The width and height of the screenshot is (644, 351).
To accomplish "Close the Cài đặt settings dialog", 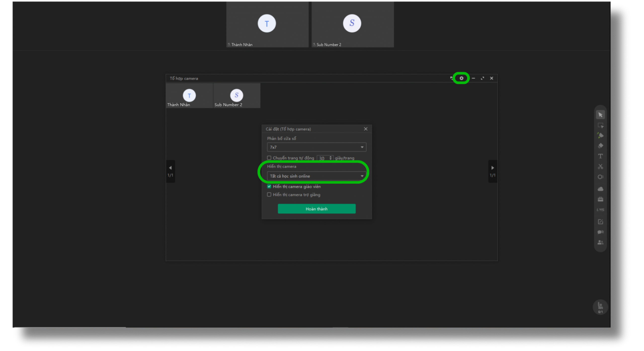I will 366,129.
